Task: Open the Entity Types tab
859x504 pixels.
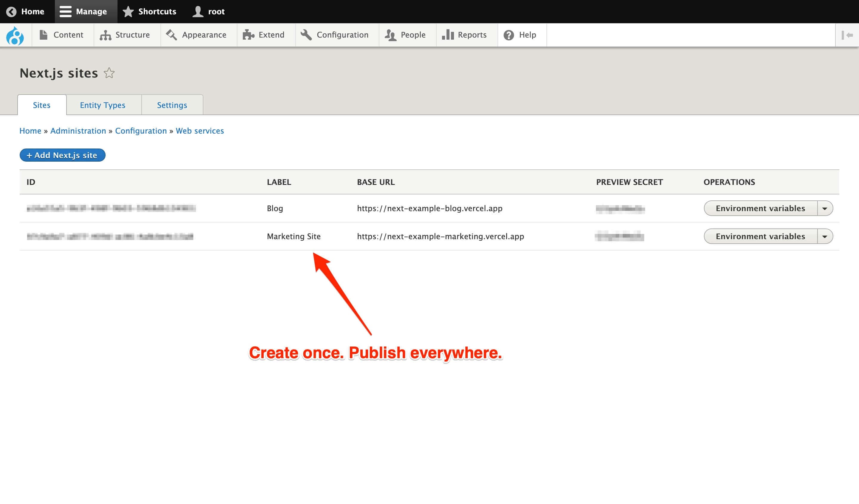Action: 102,104
